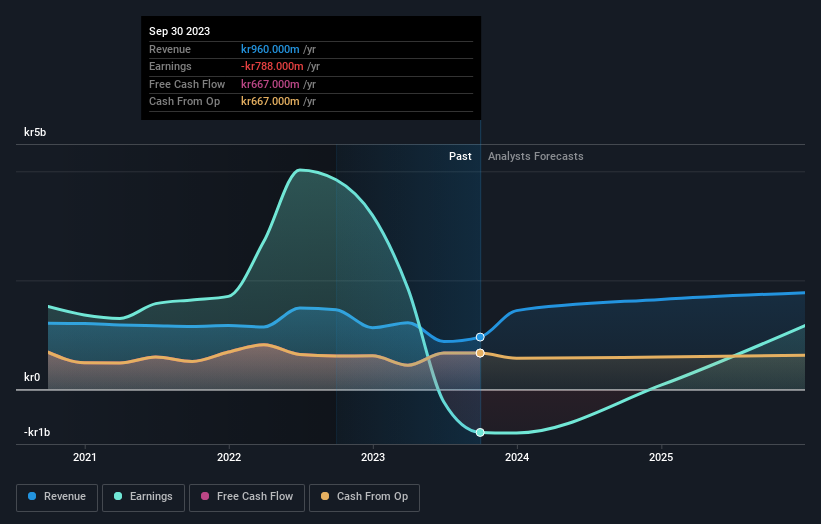
Task: Click the 2023 x-axis label
Action: [373, 457]
